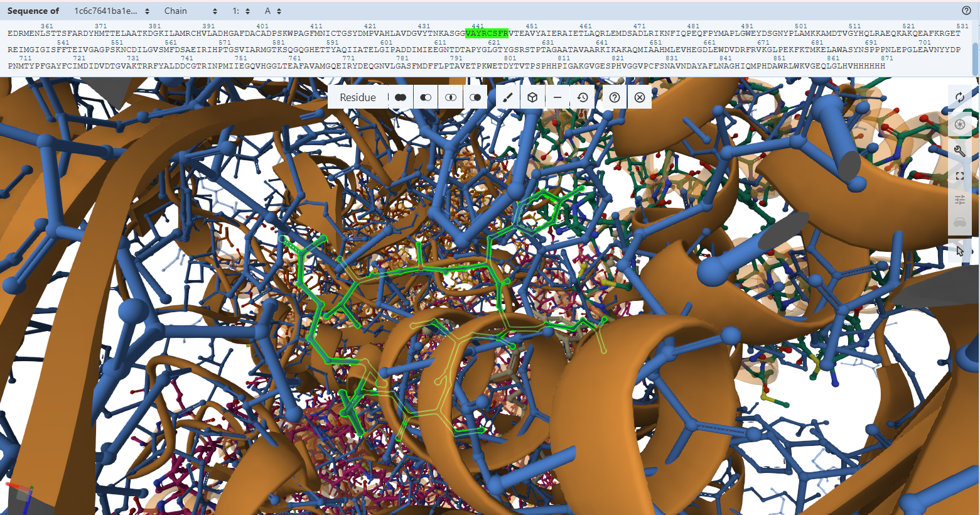Screen dimensions: 980x515
Task: Create component with the cube icon
Action: point(532,97)
